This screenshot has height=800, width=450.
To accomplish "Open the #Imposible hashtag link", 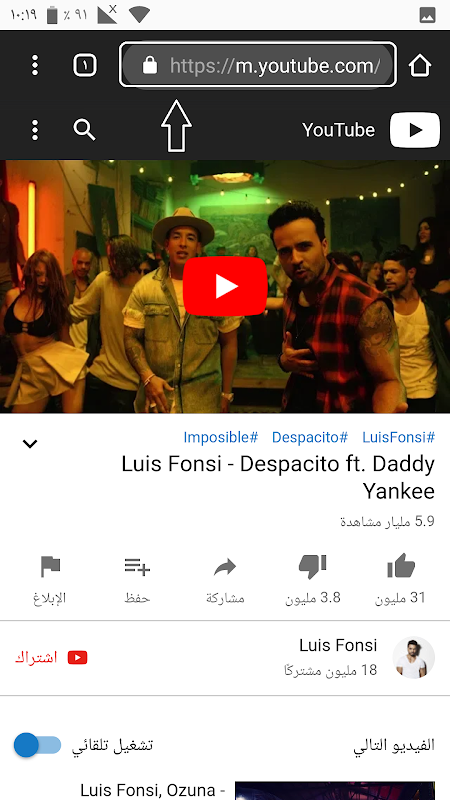I will pos(220,437).
